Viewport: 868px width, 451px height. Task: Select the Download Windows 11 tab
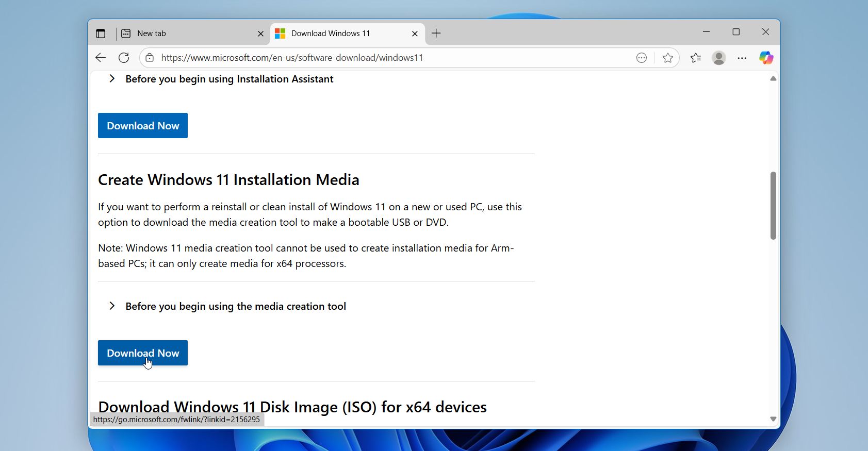pos(340,34)
